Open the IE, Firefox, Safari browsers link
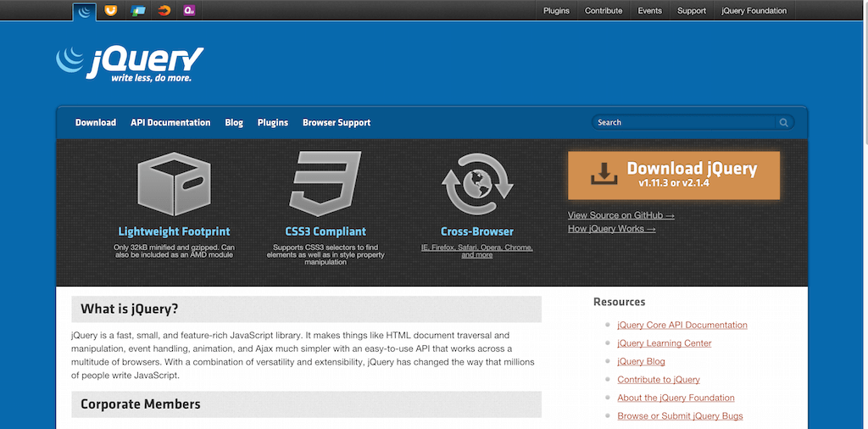868x429 pixels. coord(477,251)
